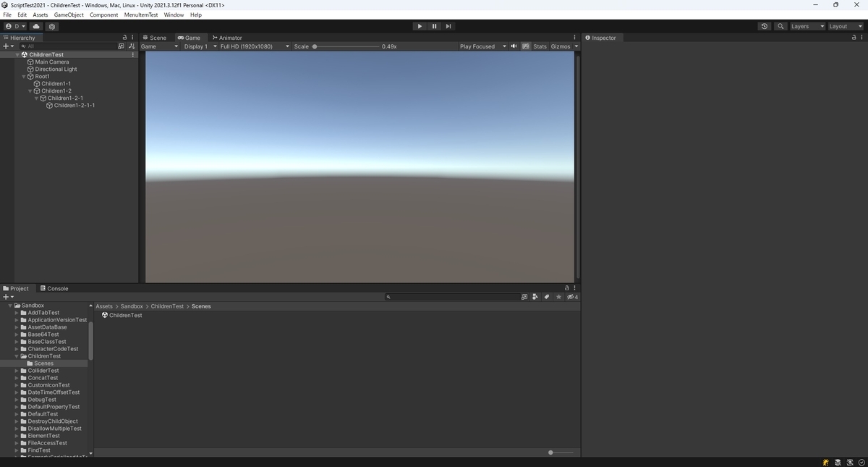Open the MenuItemTest menu
The image size is (868, 467).
coord(140,14)
